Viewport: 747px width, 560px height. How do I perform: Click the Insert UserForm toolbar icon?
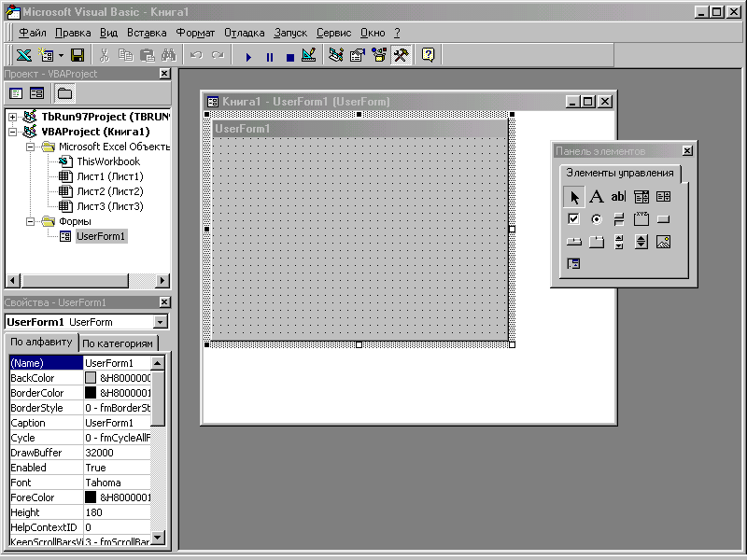47,55
